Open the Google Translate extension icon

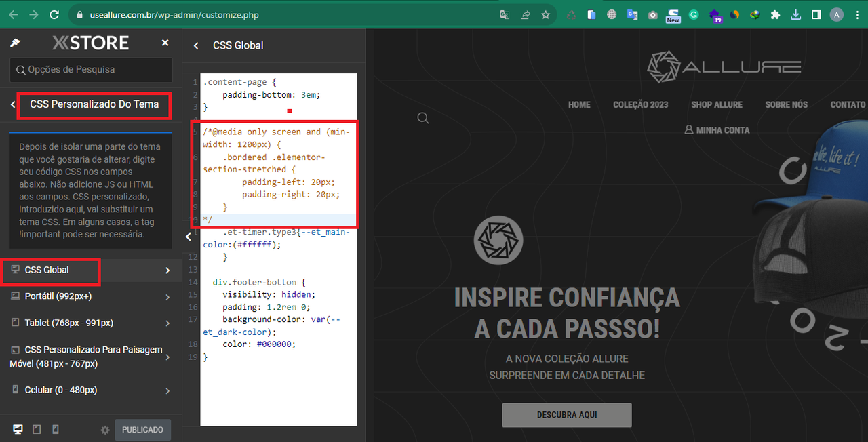click(x=632, y=14)
